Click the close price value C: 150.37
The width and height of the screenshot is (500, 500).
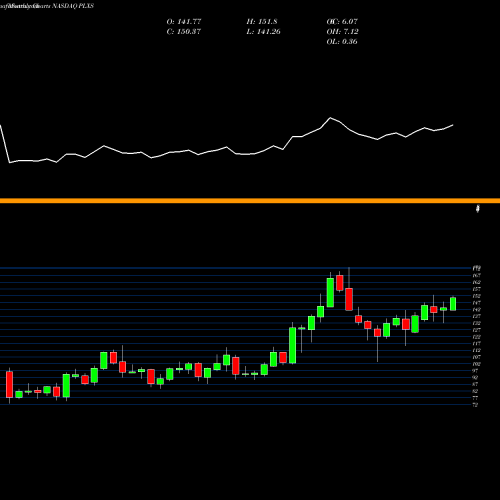click(184, 32)
